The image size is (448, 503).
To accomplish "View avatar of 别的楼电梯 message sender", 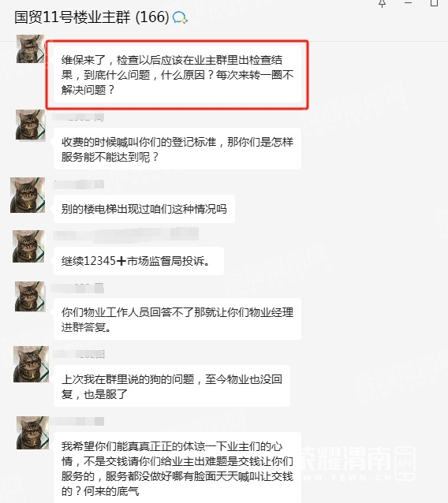I will click(28, 195).
